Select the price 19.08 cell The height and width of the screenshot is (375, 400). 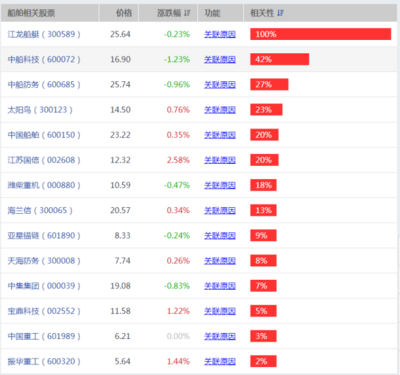click(120, 286)
